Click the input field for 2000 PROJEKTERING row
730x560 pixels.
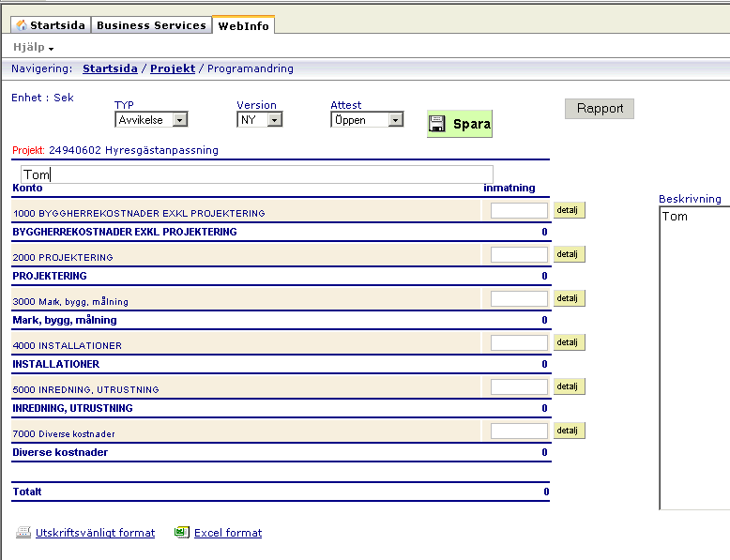(519, 254)
